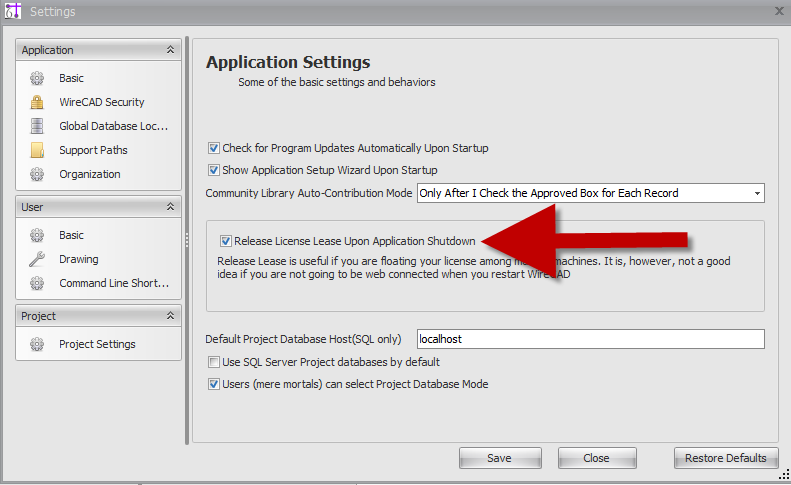Viewport: 791px width, 485px height.
Task: Toggle Users can select Project Database Mode
Action: 214,384
